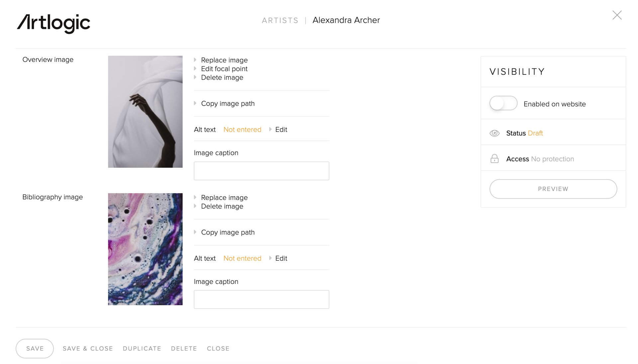Viewport: 638px width, 364px height.
Task: Delete the Bibliography image
Action: (222, 206)
